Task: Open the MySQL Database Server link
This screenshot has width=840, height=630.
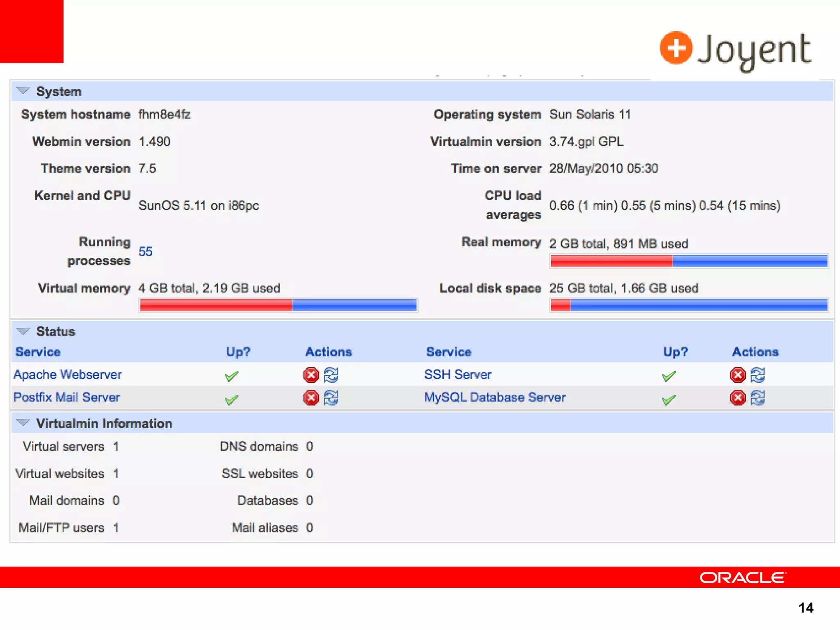Action: pos(495,397)
